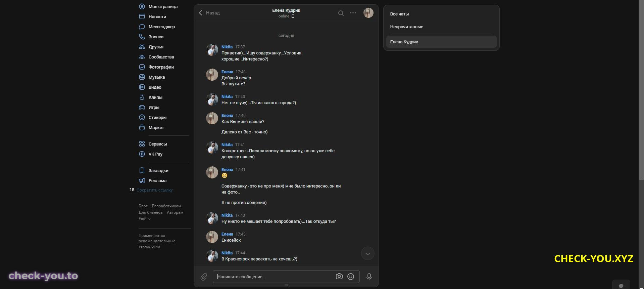Select the Непрочитанные tab

[441, 27]
